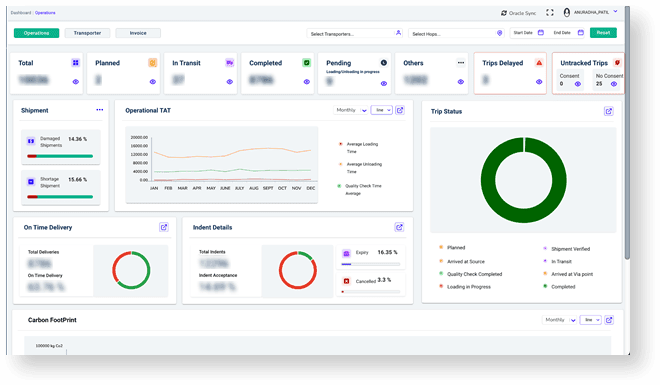Click the Completed legend entry in Trip Status

point(560,287)
